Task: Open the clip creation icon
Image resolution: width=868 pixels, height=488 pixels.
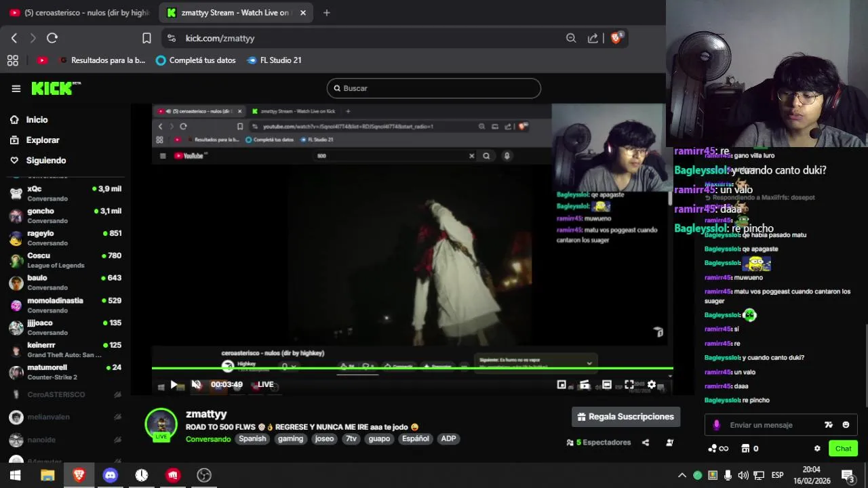Action: coord(584,384)
